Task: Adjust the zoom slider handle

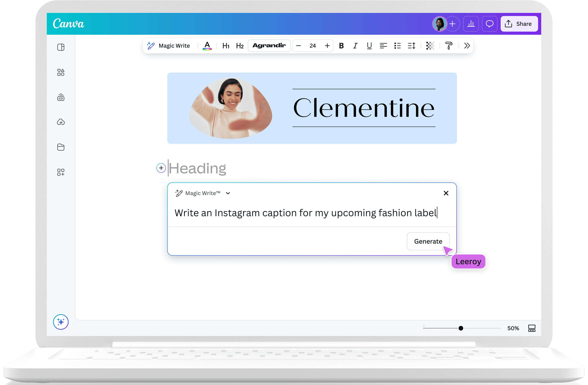Action: pos(461,328)
